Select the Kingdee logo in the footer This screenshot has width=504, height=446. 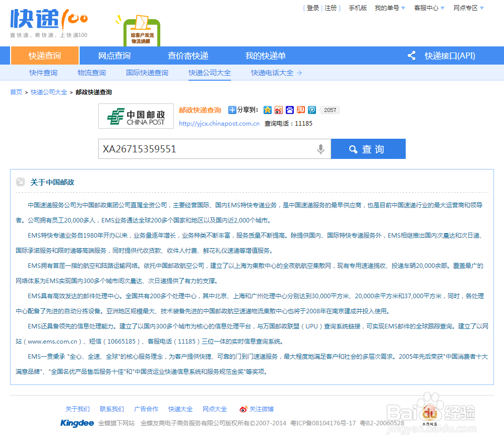coord(77,423)
